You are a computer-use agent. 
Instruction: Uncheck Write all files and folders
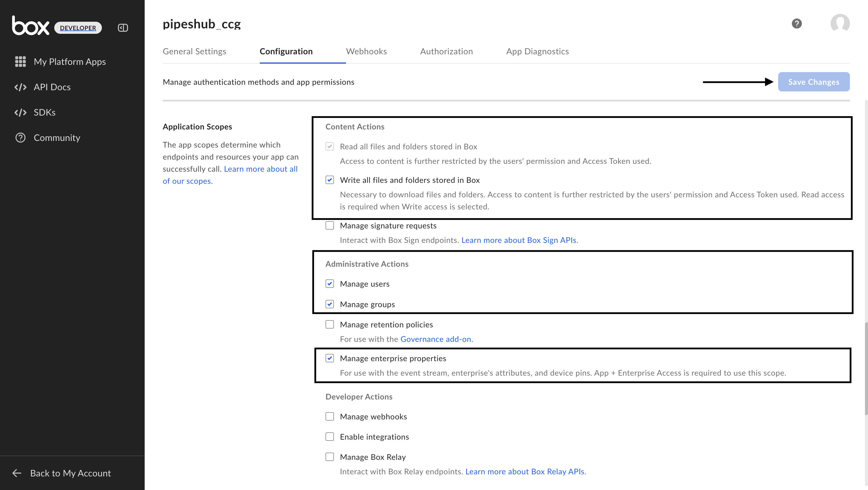click(x=329, y=180)
